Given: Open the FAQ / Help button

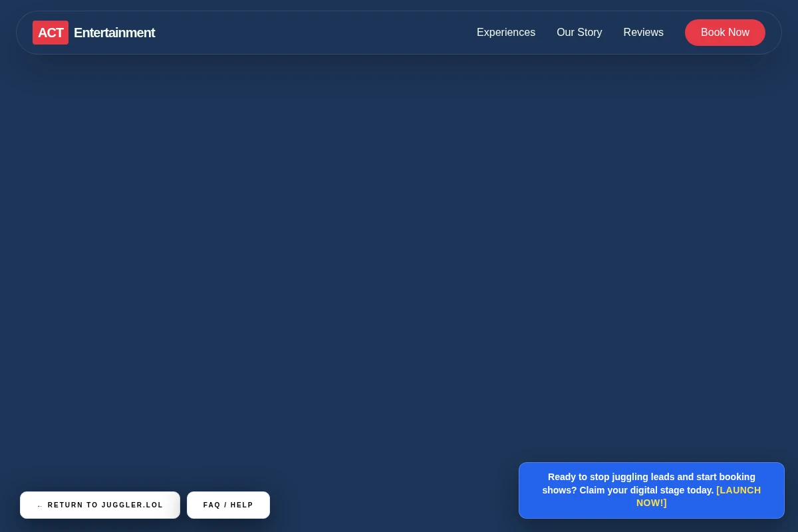Looking at the screenshot, I should point(228,505).
